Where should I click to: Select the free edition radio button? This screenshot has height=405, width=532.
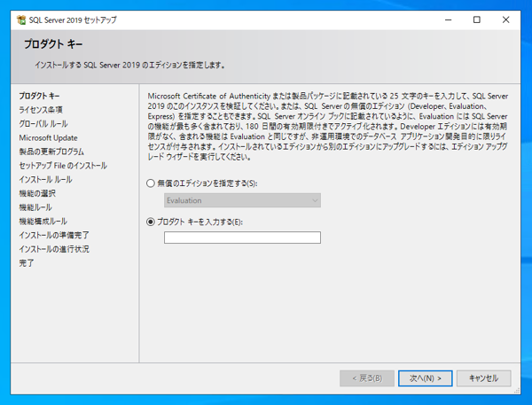(151, 183)
